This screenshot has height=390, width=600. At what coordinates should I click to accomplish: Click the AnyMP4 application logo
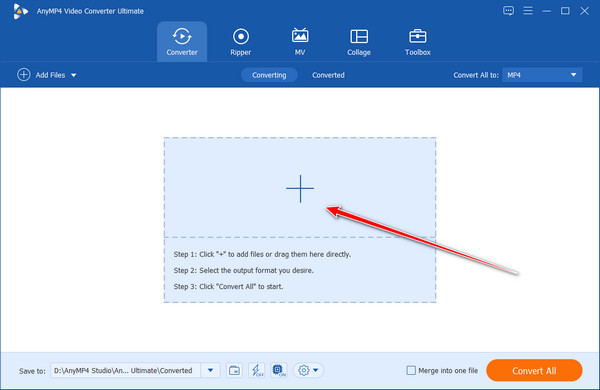(x=20, y=11)
